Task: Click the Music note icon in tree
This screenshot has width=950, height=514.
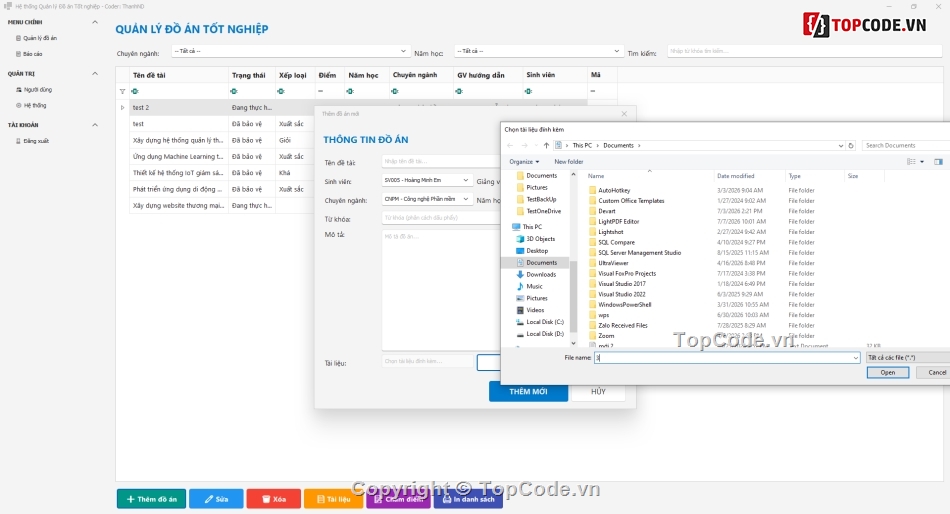Action: coord(520,286)
